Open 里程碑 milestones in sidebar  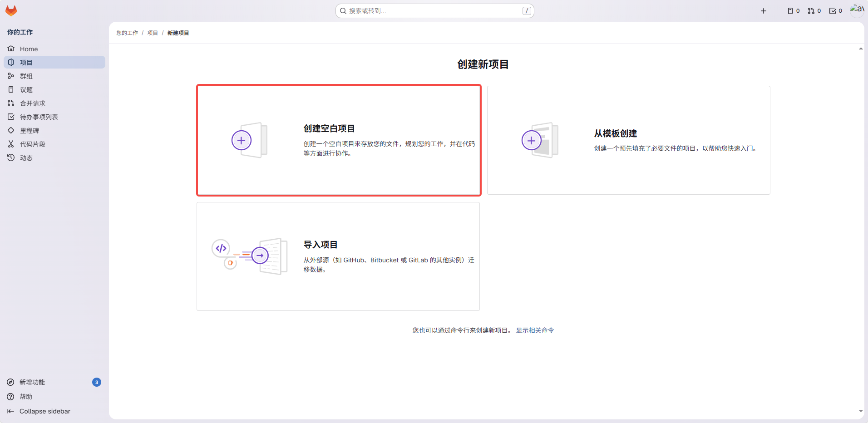(x=30, y=131)
